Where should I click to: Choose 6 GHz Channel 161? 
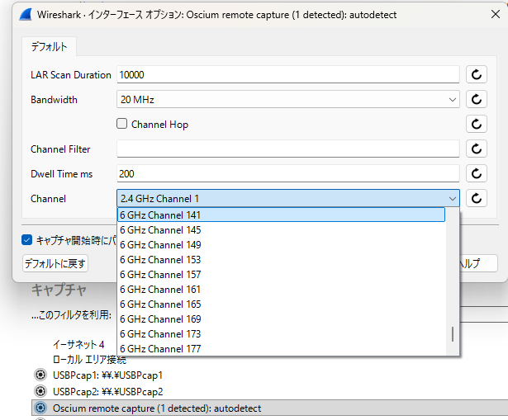[281, 290]
